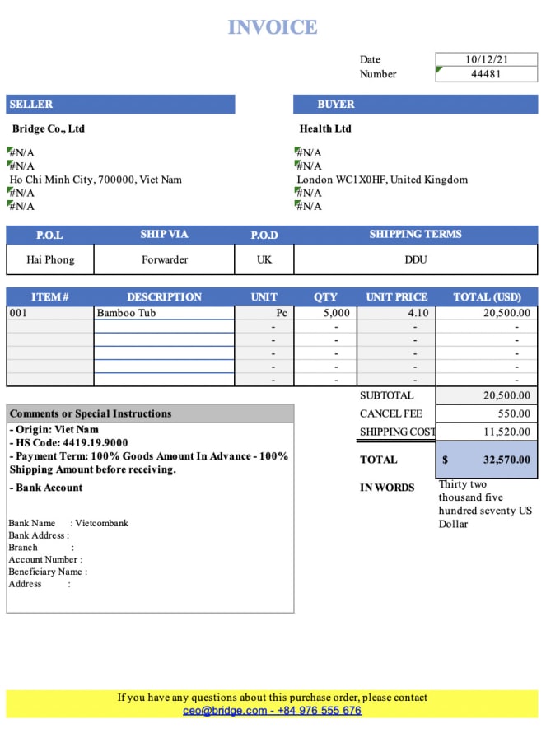Select the DDU shipping terms cell
Viewport: 560px width, 733px height.
tap(416, 259)
